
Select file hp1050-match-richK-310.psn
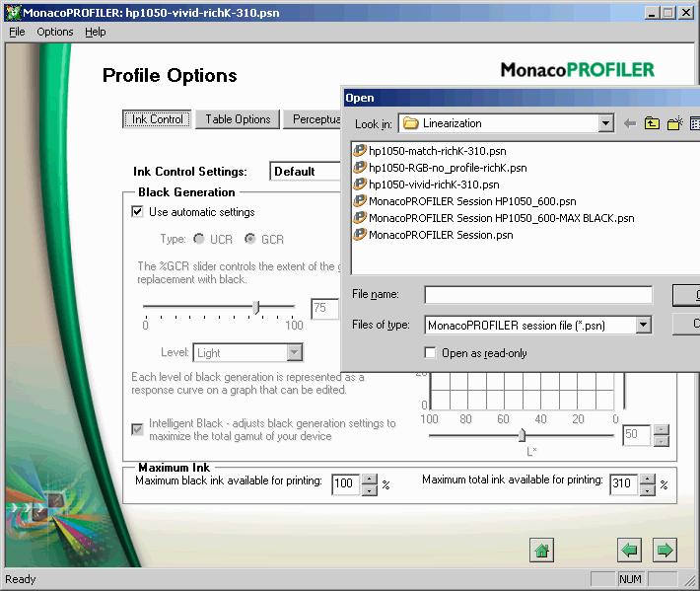[x=438, y=151]
